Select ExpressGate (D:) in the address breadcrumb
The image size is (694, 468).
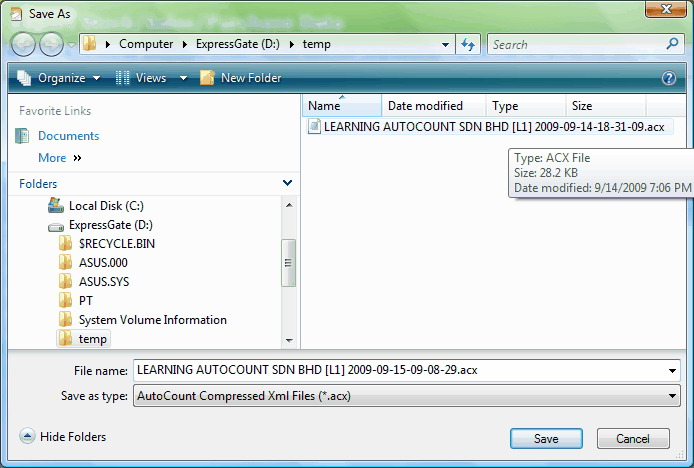[238, 44]
